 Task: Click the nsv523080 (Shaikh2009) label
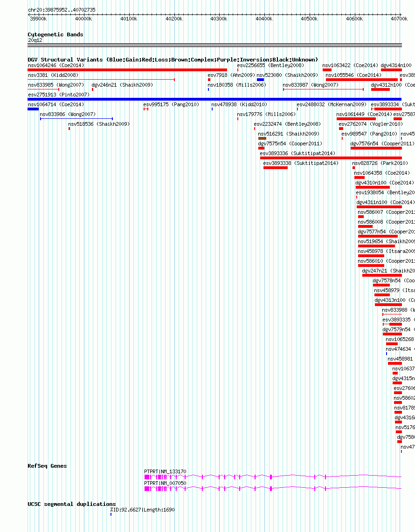(287, 75)
